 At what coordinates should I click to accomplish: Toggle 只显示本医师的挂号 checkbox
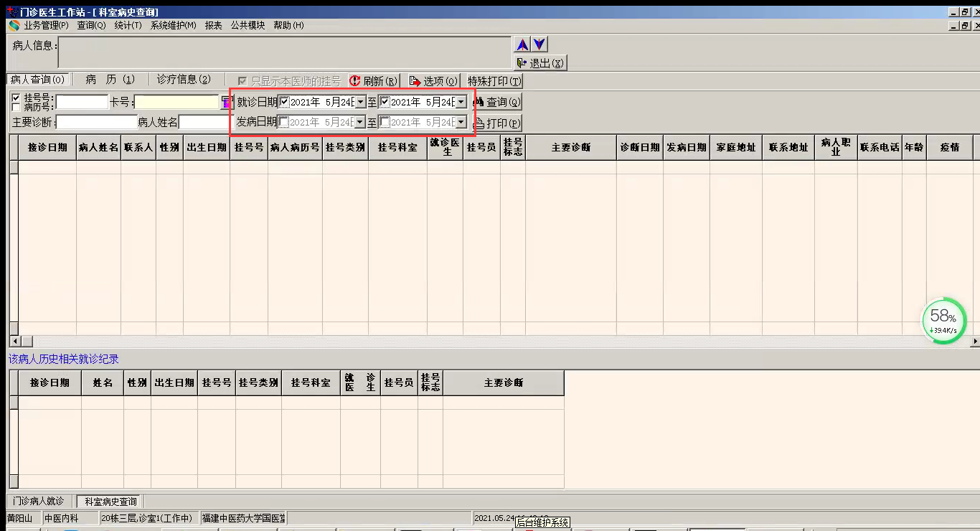pos(243,81)
